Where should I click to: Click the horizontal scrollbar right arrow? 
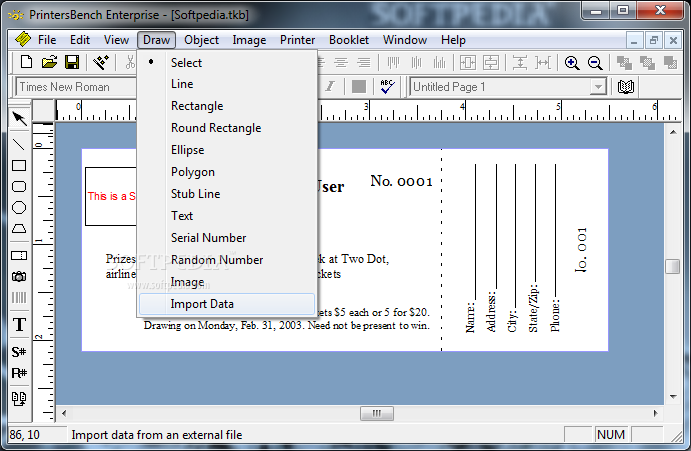(x=655, y=414)
